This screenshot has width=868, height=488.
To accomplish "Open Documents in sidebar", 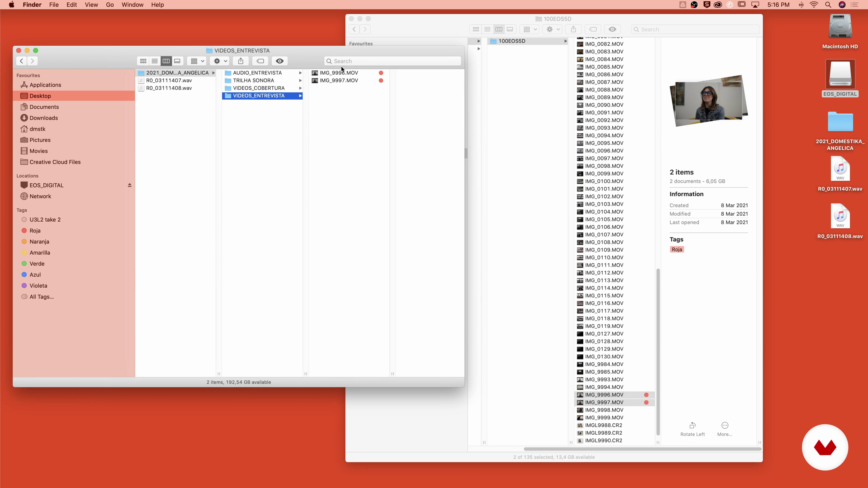I will point(74,107).
